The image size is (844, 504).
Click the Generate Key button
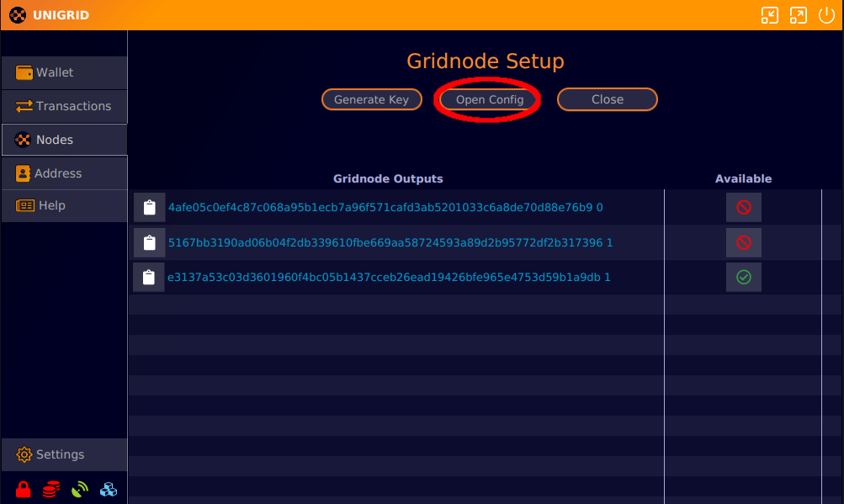pyautogui.click(x=371, y=99)
